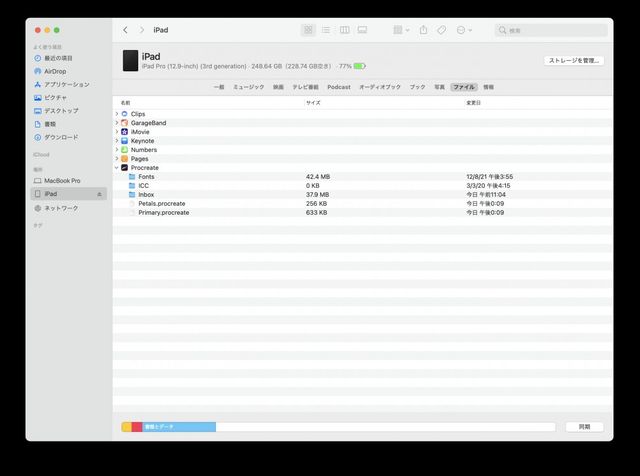The height and width of the screenshot is (476, 640).
Task: Switch to the General tab
Action: coord(219,87)
